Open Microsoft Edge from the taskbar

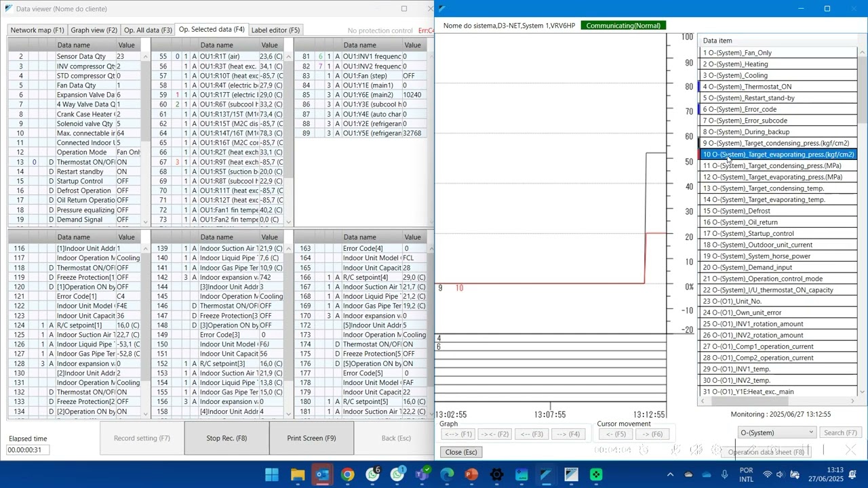click(x=447, y=474)
